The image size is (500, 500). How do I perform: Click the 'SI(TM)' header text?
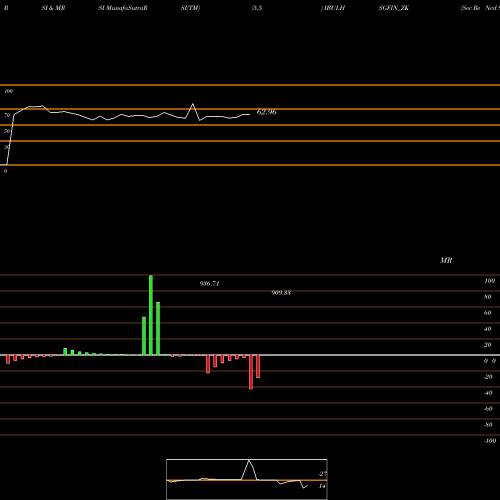click(190, 8)
